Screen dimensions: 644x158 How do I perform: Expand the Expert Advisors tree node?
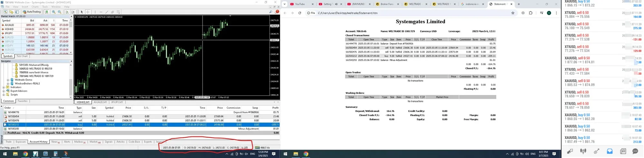(4, 91)
